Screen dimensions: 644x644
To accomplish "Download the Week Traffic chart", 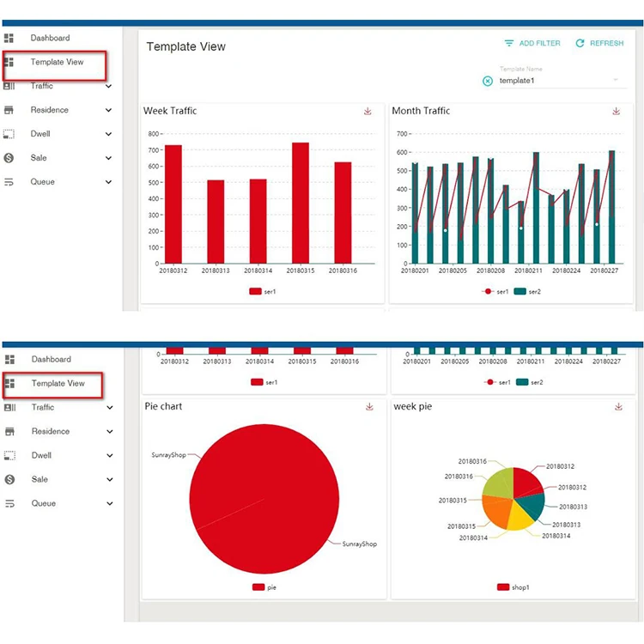I will 368,112.
